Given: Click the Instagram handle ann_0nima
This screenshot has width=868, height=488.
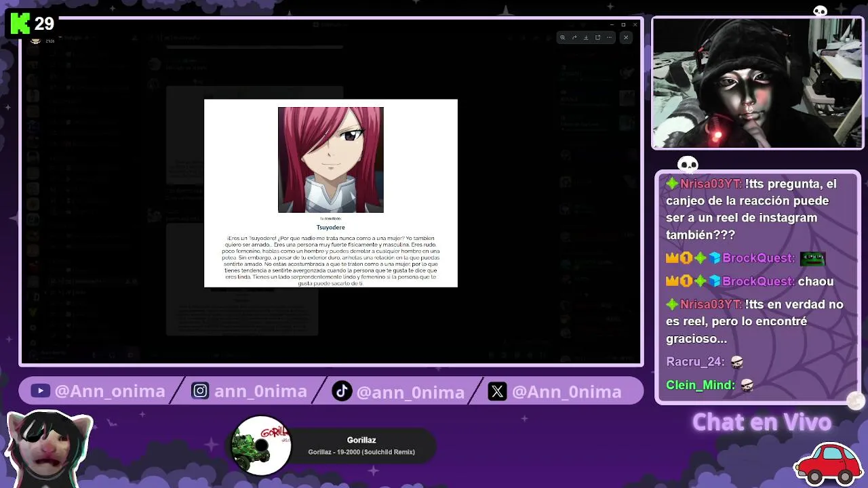Looking at the screenshot, I should click(260, 391).
